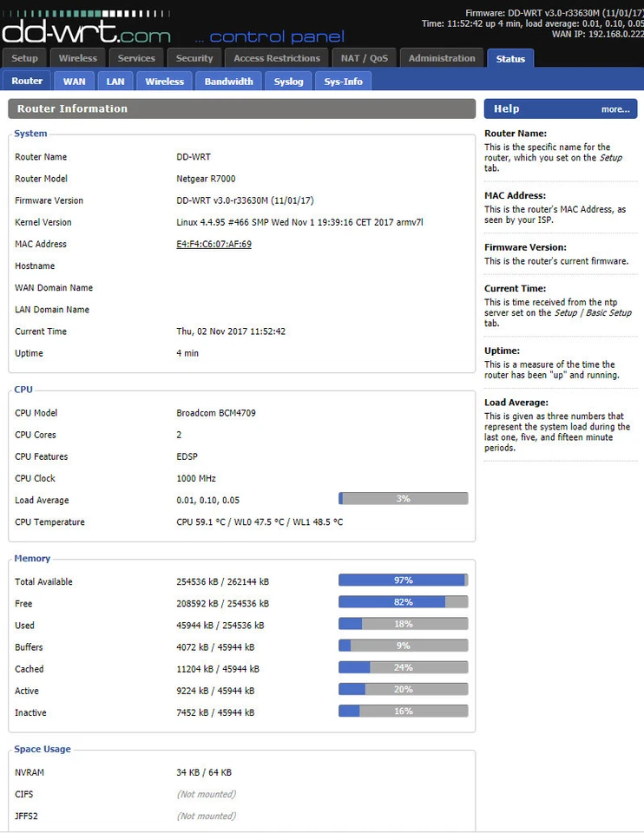Open the LAN status sub-tab
644x833 pixels.
coord(115,80)
